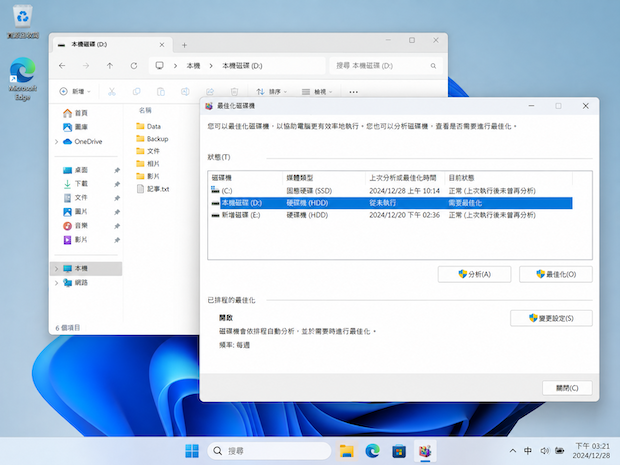Open Microsoft Edge desktop shortcut
This screenshot has width=620, height=465.
pyautogui.click(x=23, y=78)
